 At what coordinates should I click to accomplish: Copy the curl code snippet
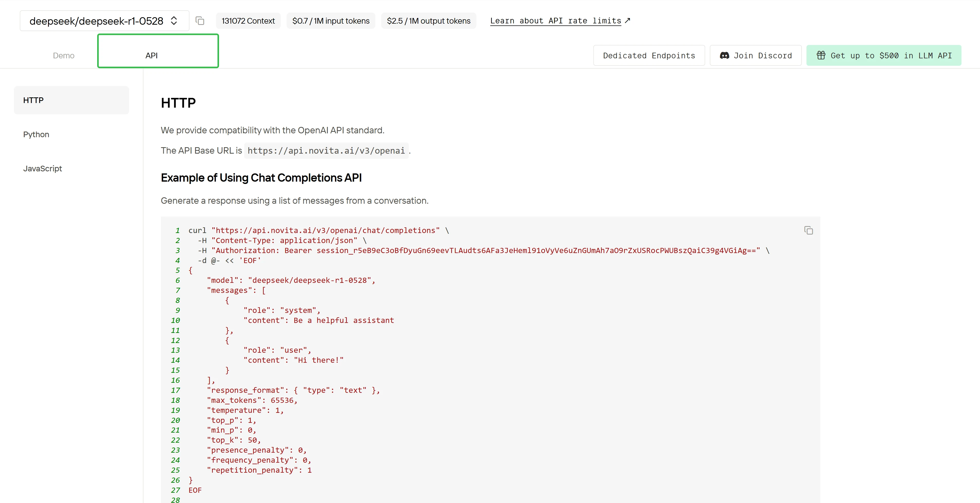coord(809,230)
